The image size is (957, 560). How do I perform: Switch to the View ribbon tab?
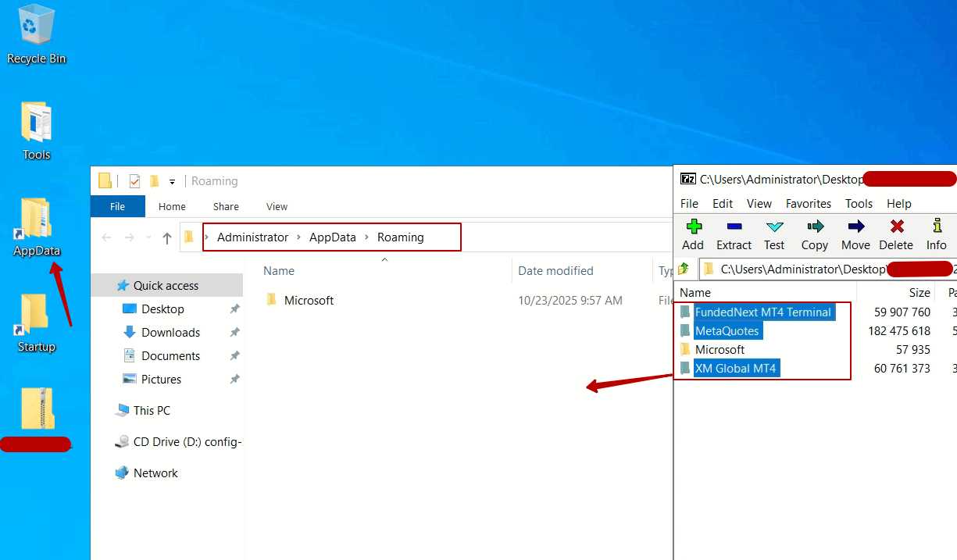[277, 207]
